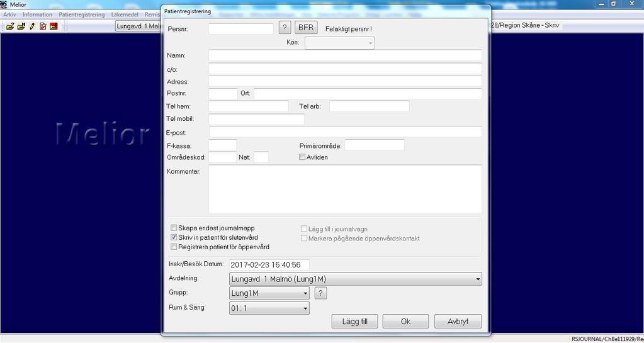Click the folder with letter H toolbar icon
The height and width of the screenshot is (343, 644).
[x=21, y=26]
